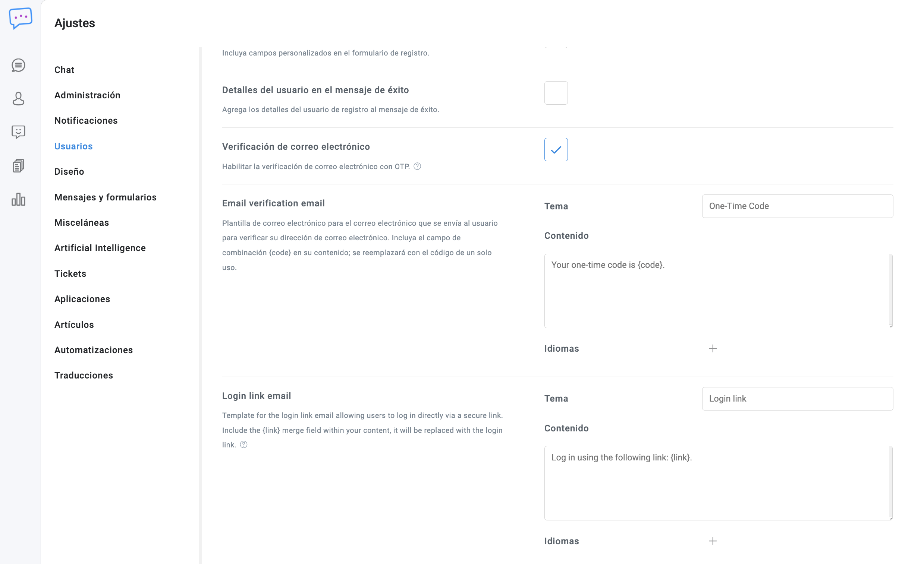The height and width of the screenshot is (564, 924).
Task: Open the Notificaciones settings section
Action: pos(86,121)
